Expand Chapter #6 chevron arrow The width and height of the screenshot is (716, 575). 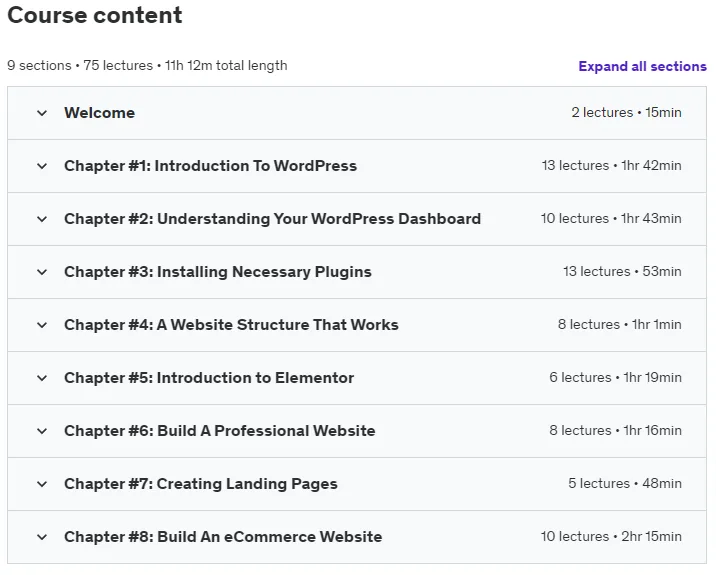(42, 431)
